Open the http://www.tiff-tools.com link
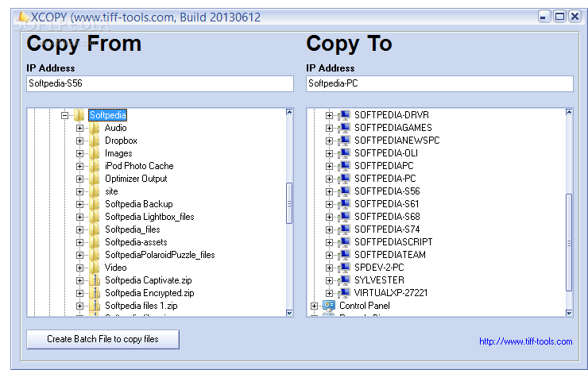588x370 pixels. [526, 341]
